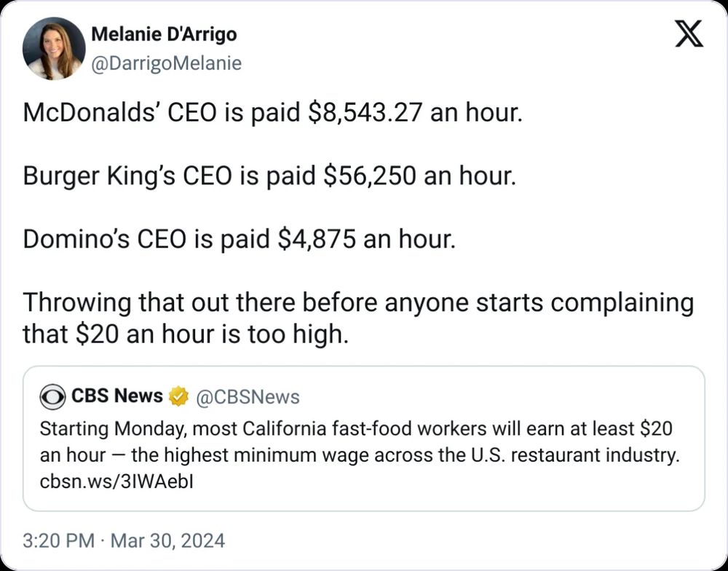Click the @DarrigoMelanie handle

coord(167,63)
